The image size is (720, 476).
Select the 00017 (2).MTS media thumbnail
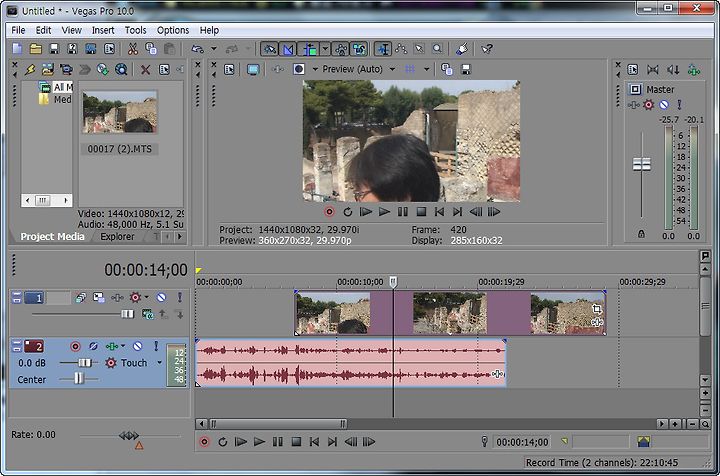pyautogui.click(x=119, y=112)
